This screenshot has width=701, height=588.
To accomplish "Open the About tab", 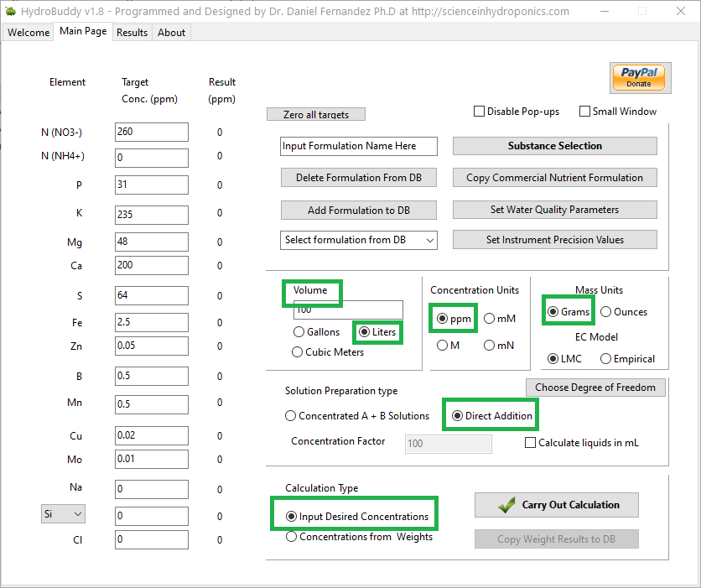I will pos(172,33).
